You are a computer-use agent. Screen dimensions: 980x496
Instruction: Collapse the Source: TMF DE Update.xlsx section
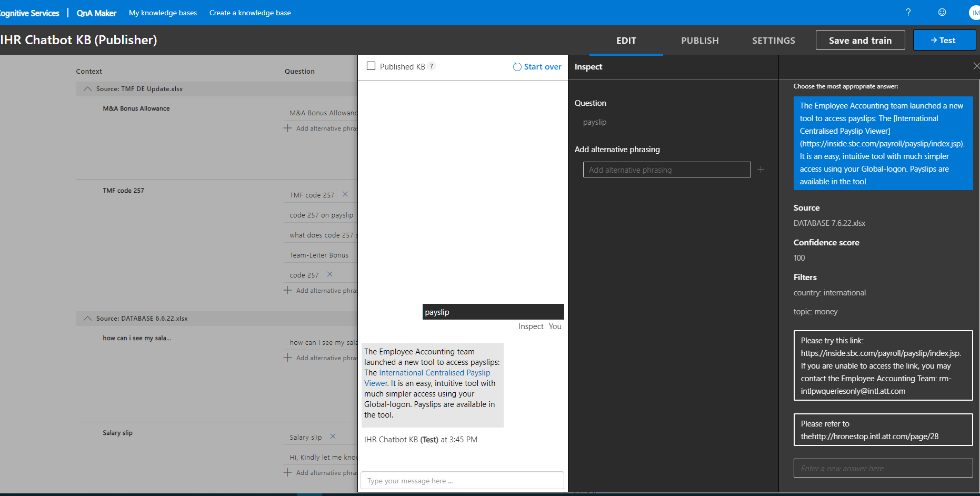87,88
